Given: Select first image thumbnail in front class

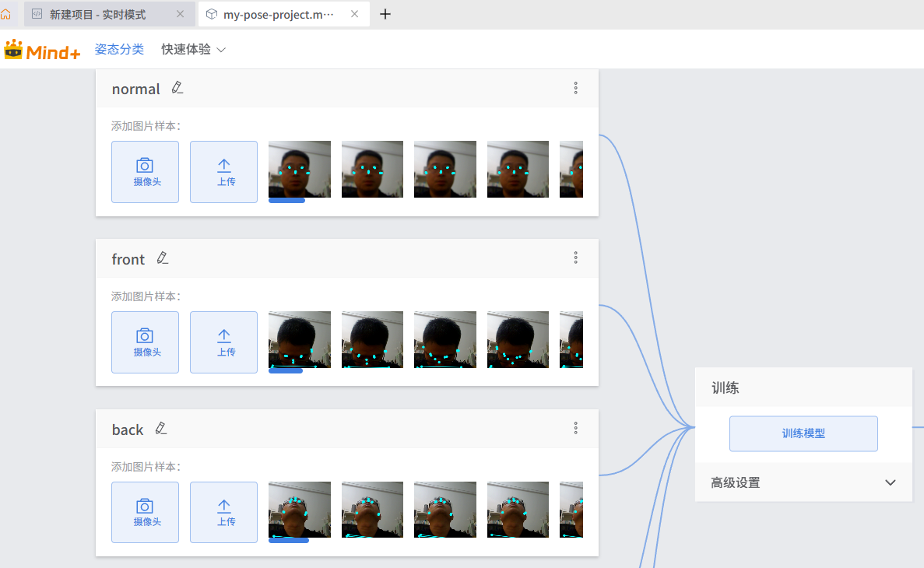Looking at the screenshot, I should tap(299, 340).
